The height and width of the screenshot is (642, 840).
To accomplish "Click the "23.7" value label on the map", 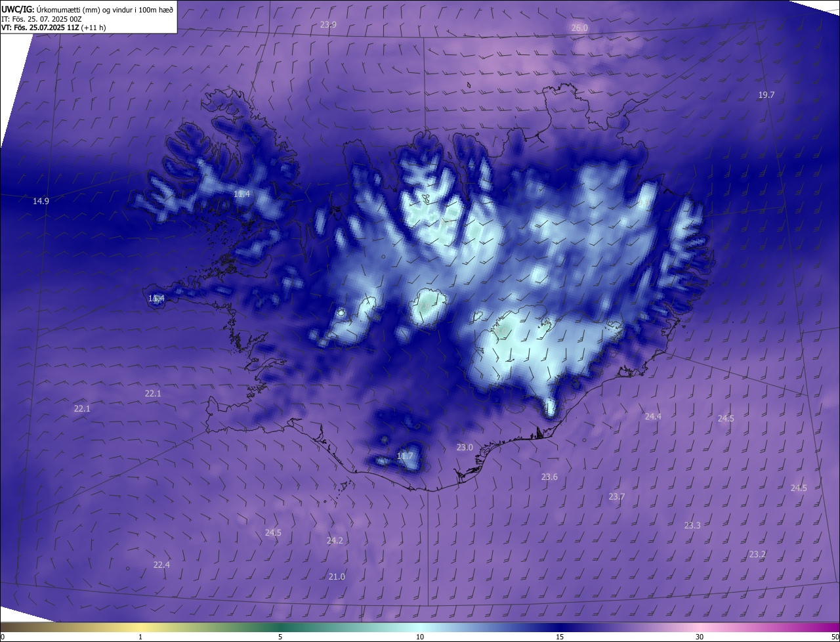I will [617, 497].
